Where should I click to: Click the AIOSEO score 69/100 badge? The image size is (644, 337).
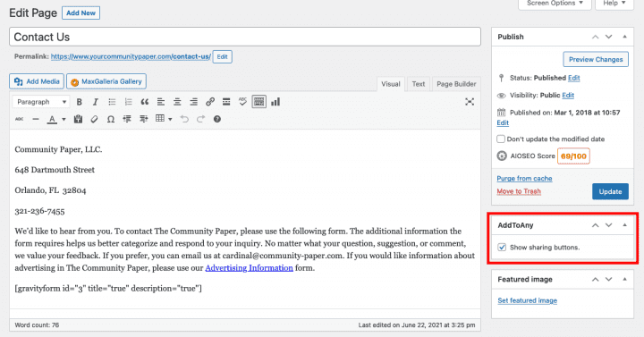click(573, 156)
